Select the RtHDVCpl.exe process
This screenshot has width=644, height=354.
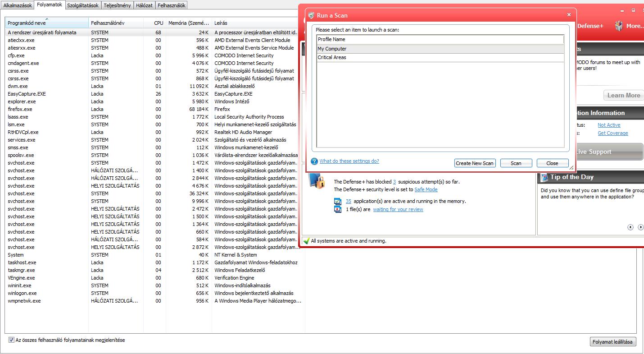pos(152,132)
